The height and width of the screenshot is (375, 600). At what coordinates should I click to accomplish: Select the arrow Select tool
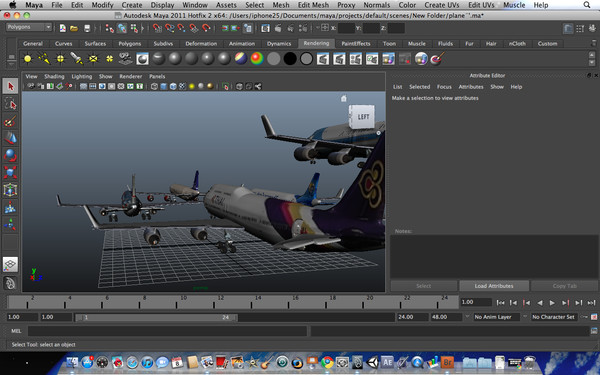(10, 86)
